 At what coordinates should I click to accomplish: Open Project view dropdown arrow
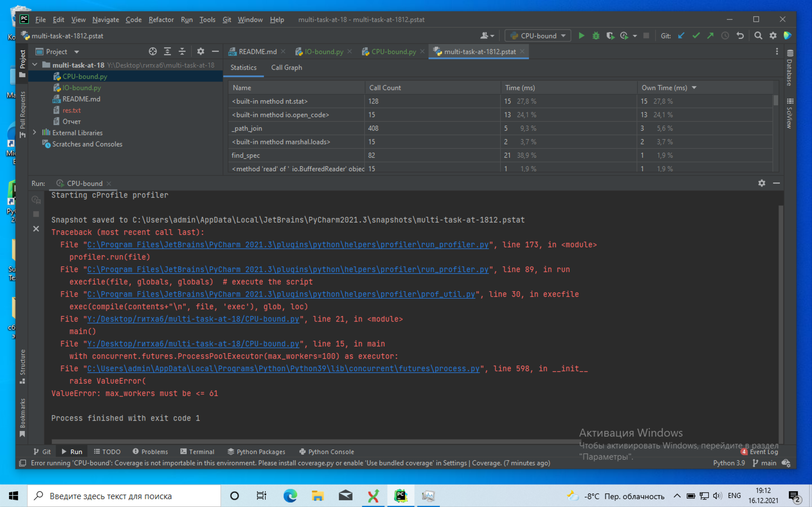coord(76,52)
